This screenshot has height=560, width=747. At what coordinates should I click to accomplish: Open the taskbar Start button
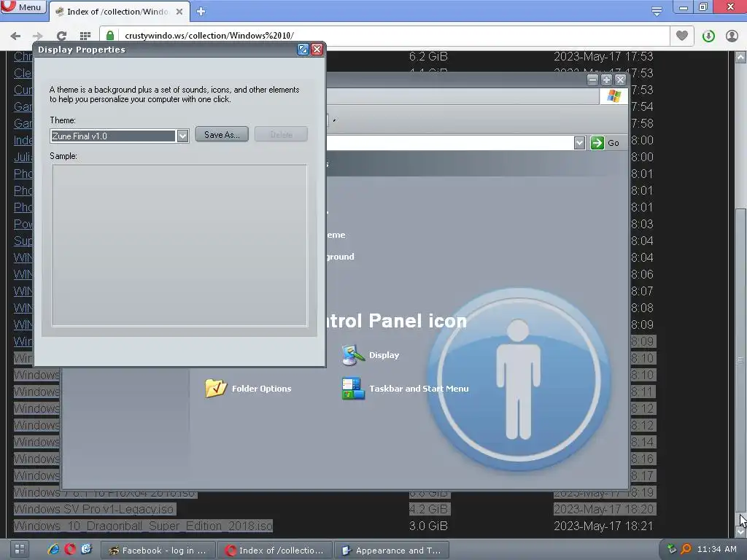(x=19, y=548)
